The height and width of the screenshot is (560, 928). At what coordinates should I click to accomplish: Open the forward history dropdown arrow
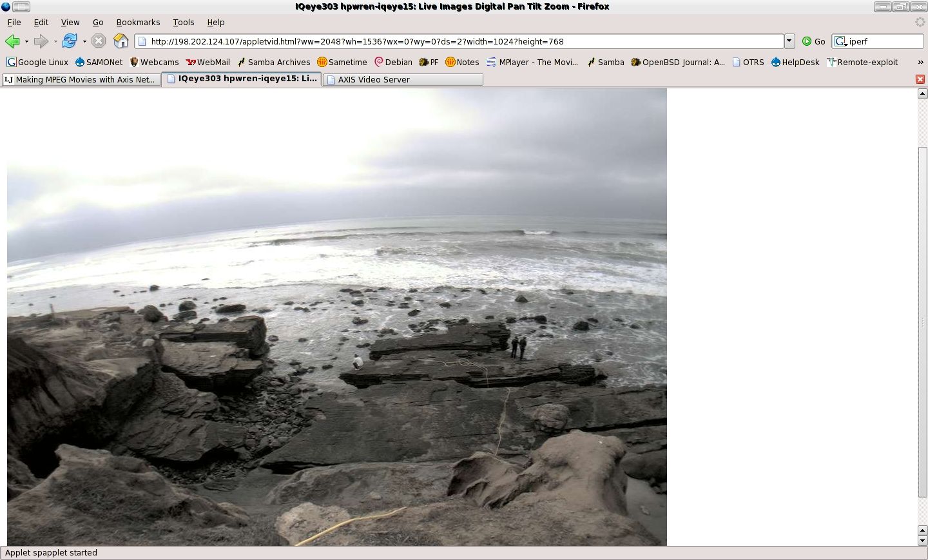[x=55, y=41]
